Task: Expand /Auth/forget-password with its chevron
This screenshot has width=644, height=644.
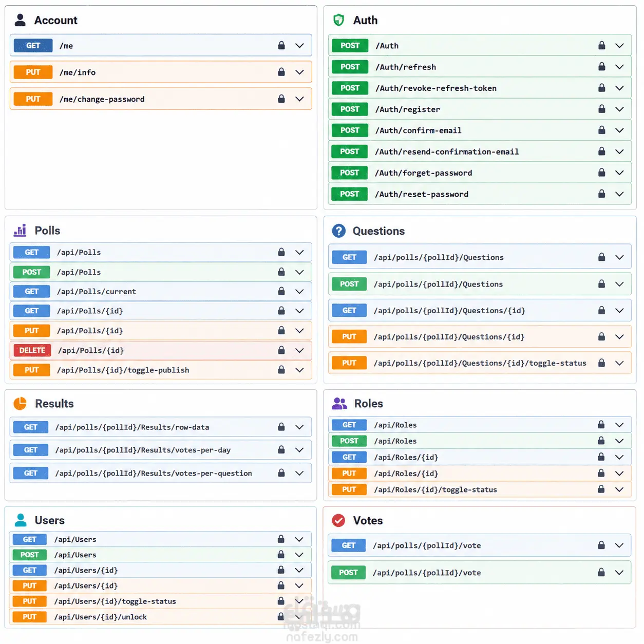Action: pyautogui.click(x=619, y=173)
